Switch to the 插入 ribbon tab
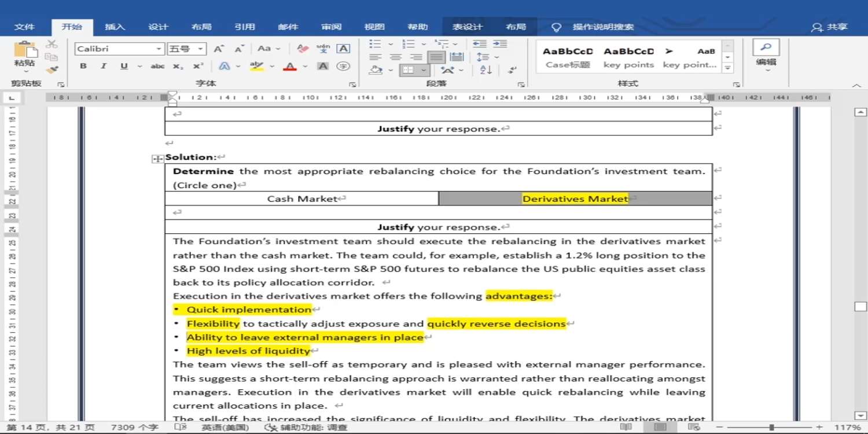 [115, 27]
